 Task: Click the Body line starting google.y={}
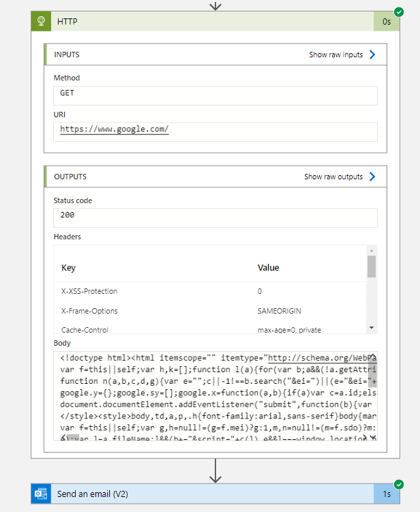(x=218, y=393)
